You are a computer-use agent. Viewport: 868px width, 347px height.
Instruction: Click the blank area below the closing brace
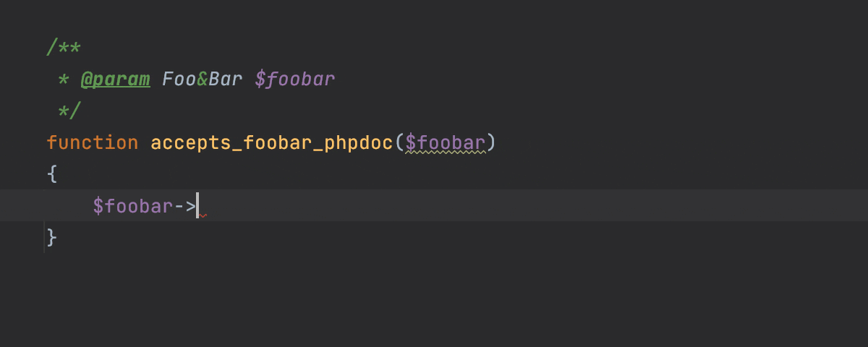[362, 296]
